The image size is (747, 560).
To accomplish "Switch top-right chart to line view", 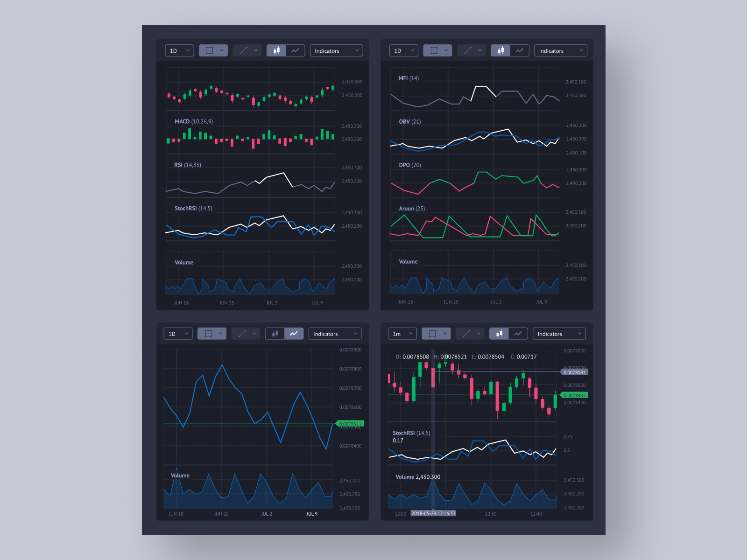I will (x=519, y=50).
